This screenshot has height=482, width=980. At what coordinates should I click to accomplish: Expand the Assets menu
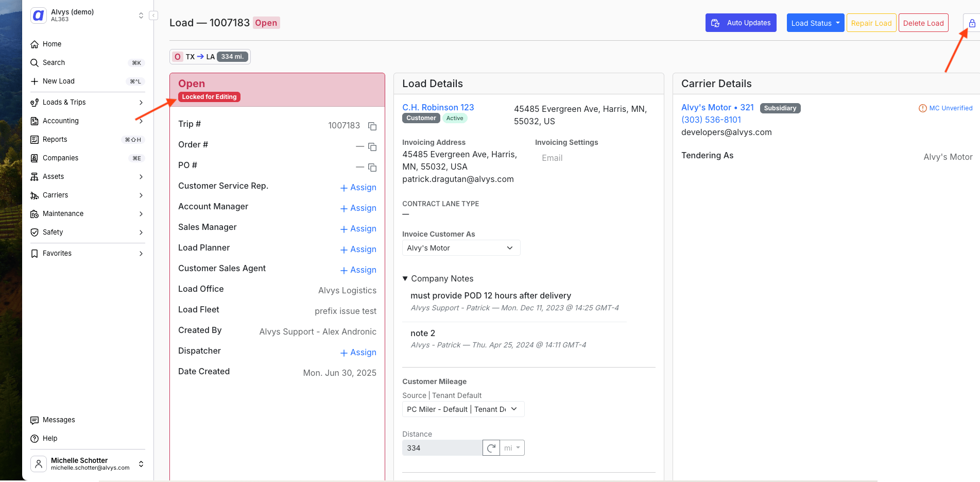coord(88,177)
